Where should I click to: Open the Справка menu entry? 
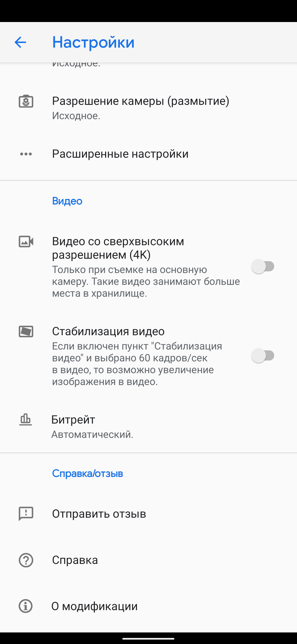coord(75,560)
